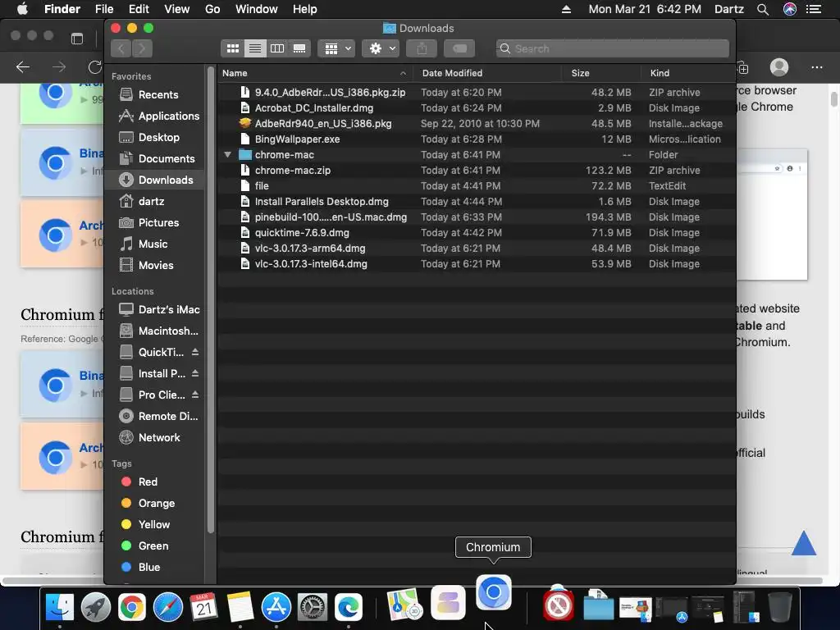Open Movies in the sidebar
The image size is (840, 630).
point(155,266)
